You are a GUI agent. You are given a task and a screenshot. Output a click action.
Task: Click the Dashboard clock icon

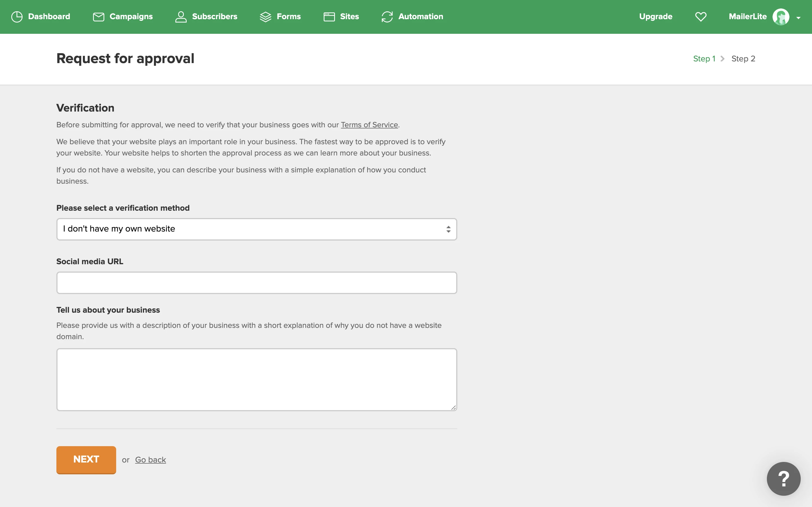point(17,17)
